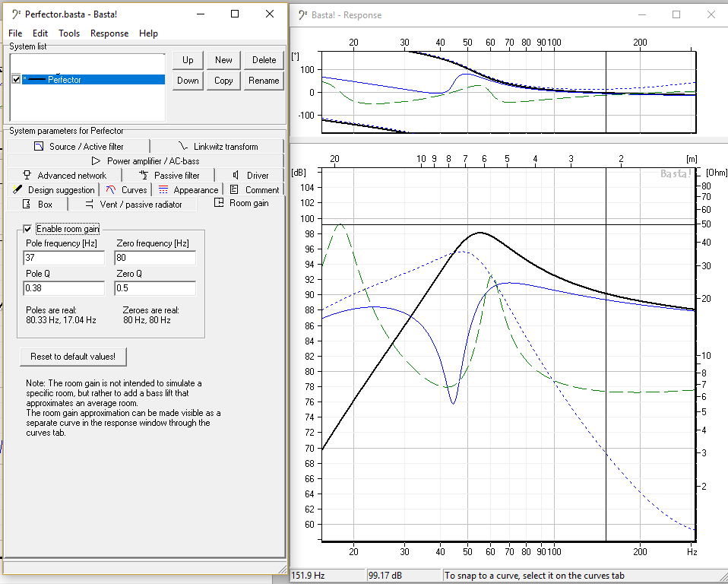Click Reset to default values! button
Viewport: 728px width, 584px height.
click(x=73, y=357)
